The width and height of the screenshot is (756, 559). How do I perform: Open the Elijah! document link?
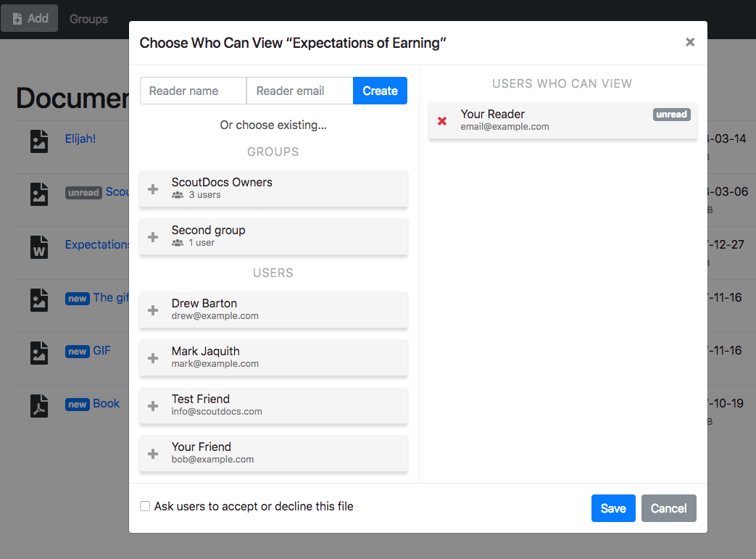[80, 138]
